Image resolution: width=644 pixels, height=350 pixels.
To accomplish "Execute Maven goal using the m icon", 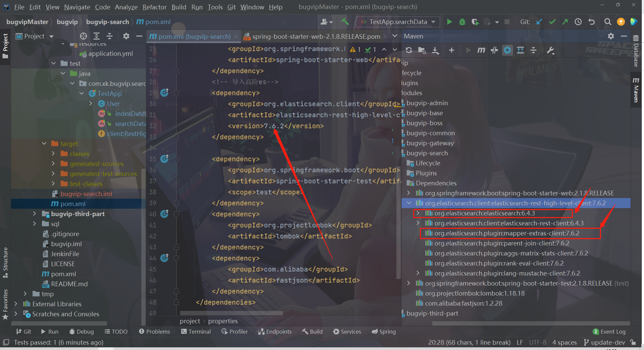I will (x=481, y=50).
